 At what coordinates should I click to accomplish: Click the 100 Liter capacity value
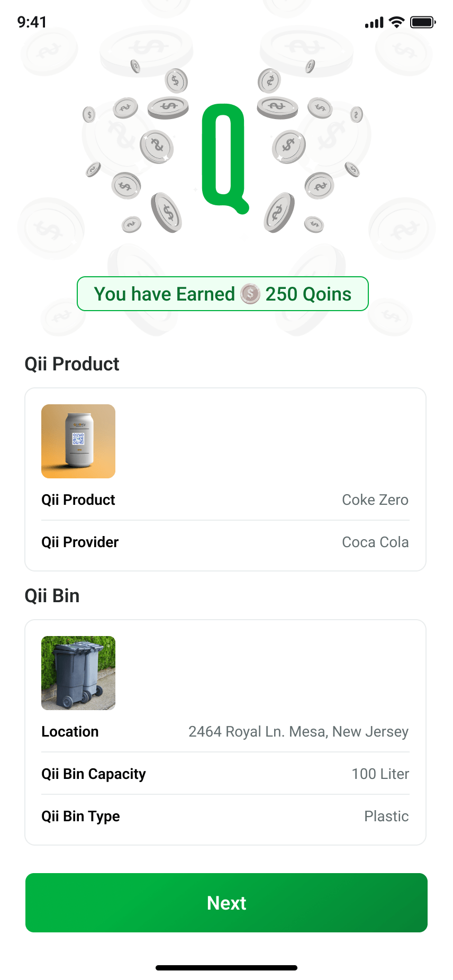click(380, 774)
